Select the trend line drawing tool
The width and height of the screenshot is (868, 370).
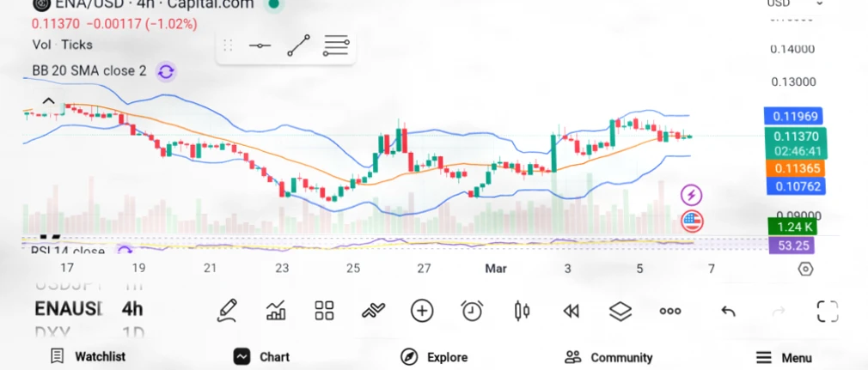click(298, 45)
